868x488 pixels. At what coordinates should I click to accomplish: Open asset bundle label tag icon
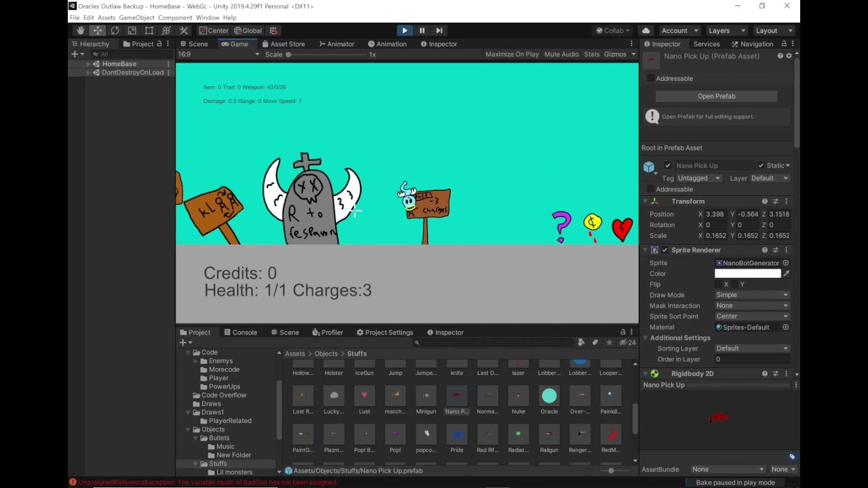(x=792, y=457)
